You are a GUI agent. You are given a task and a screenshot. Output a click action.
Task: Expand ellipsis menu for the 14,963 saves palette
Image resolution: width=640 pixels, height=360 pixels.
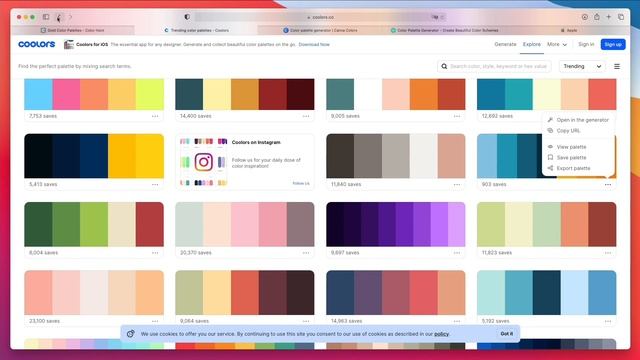click(x=457, y=321)
